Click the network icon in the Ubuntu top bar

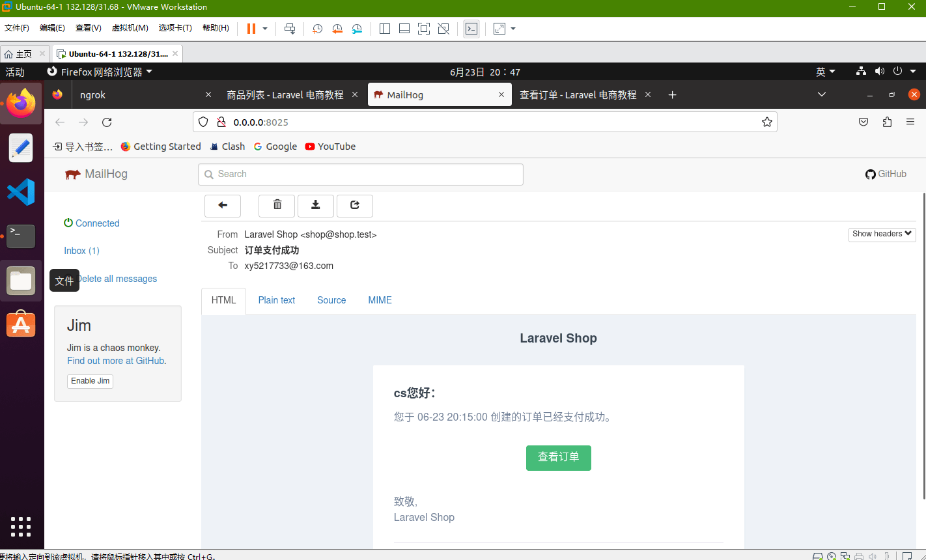(x=861, y=72)
